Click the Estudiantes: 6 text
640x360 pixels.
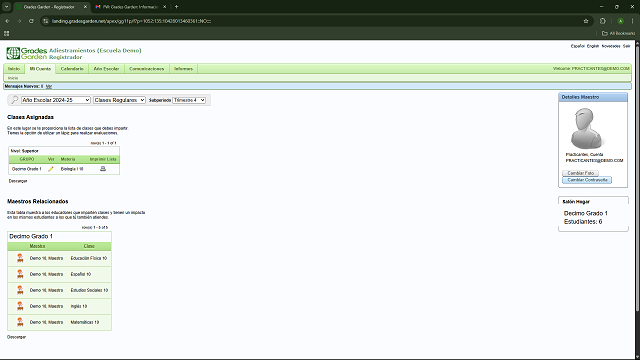tap(583, 222)
